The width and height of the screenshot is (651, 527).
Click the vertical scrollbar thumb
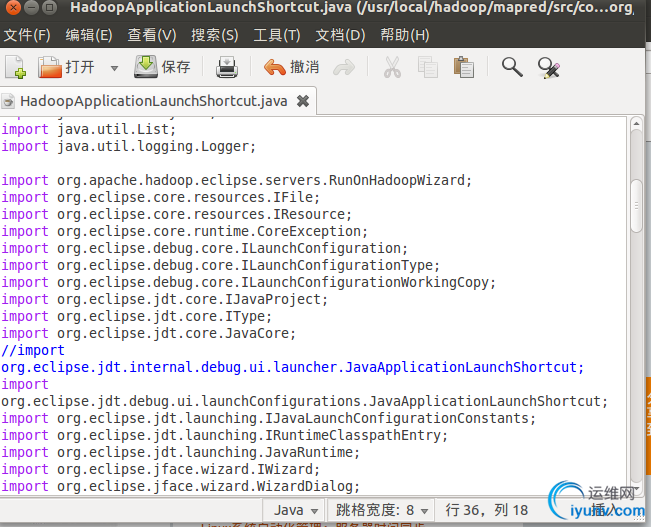pos(636,206)
